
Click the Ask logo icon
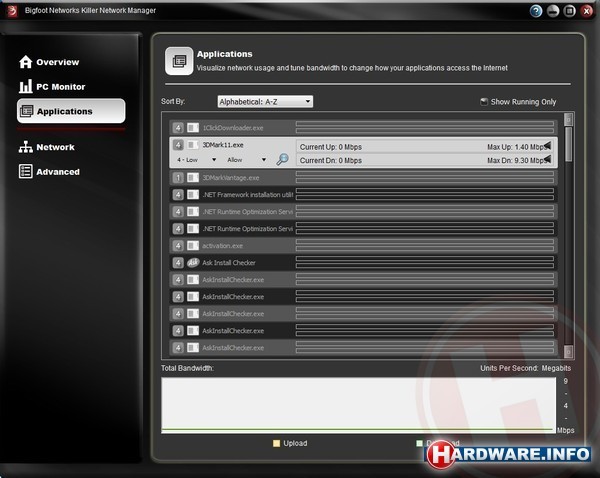193,263
